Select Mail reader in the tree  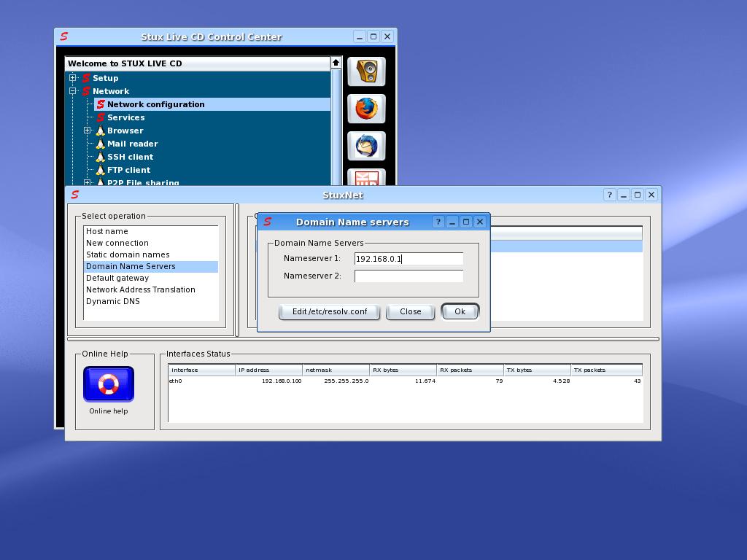pyautogui.click(x=133, y=144)
